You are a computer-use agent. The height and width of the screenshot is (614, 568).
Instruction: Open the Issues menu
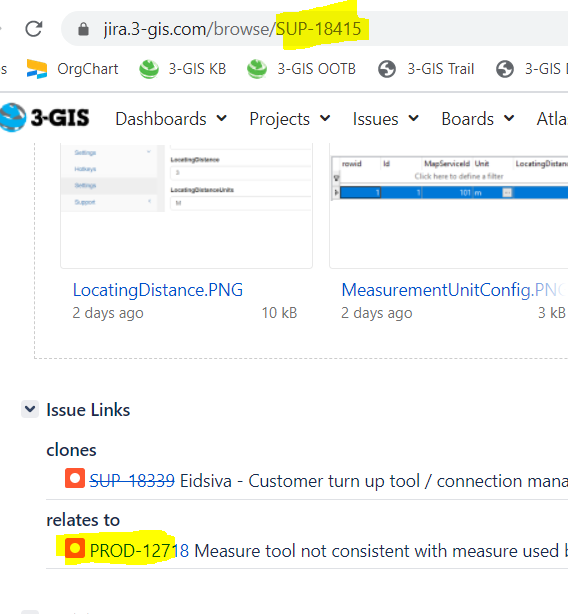[386, 119]
